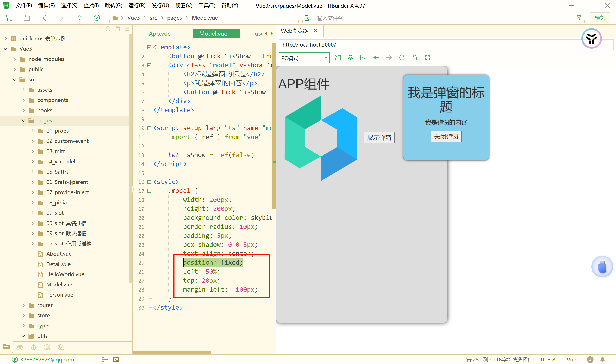
Task: Click the 展示弹窗 button
Action: tap(379, 138)
